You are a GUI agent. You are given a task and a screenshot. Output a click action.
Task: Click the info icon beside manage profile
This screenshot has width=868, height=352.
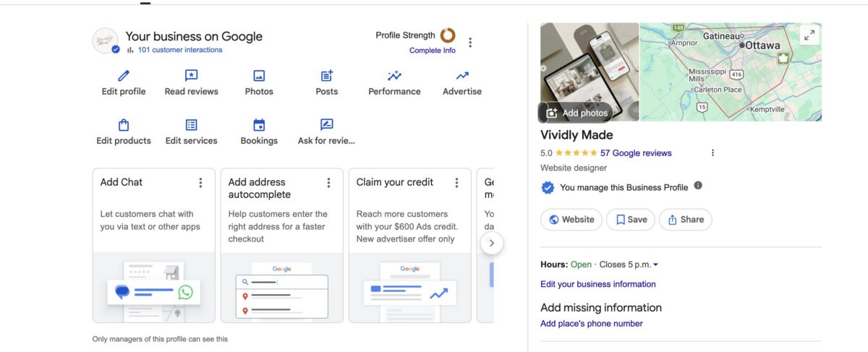[698, 186]
